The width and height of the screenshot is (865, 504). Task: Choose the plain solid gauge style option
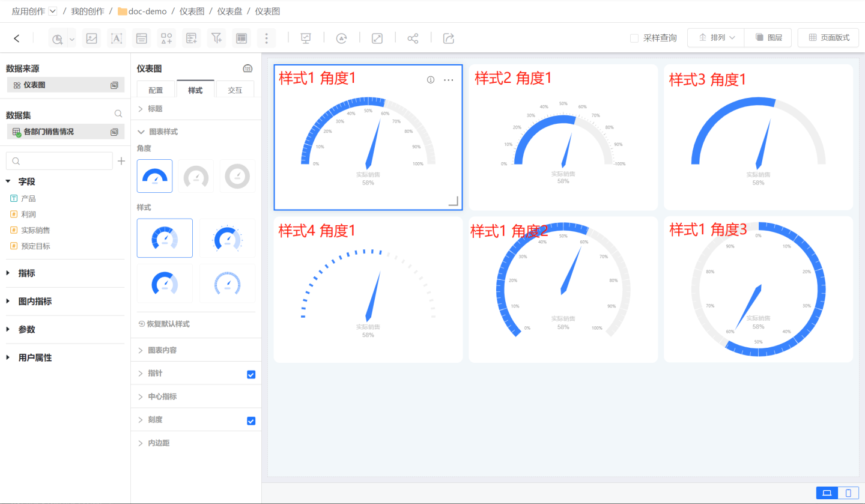(x=165, y=283)
